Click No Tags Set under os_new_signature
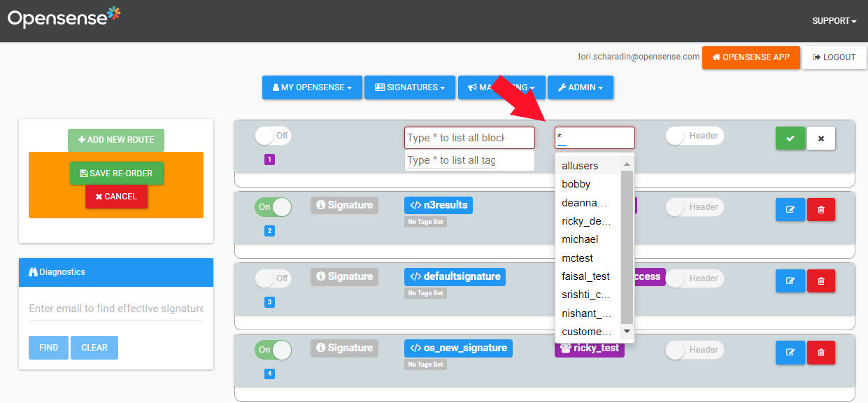Image resolution: width=868 pixels, height=403 pixels. tap(425, 365)
